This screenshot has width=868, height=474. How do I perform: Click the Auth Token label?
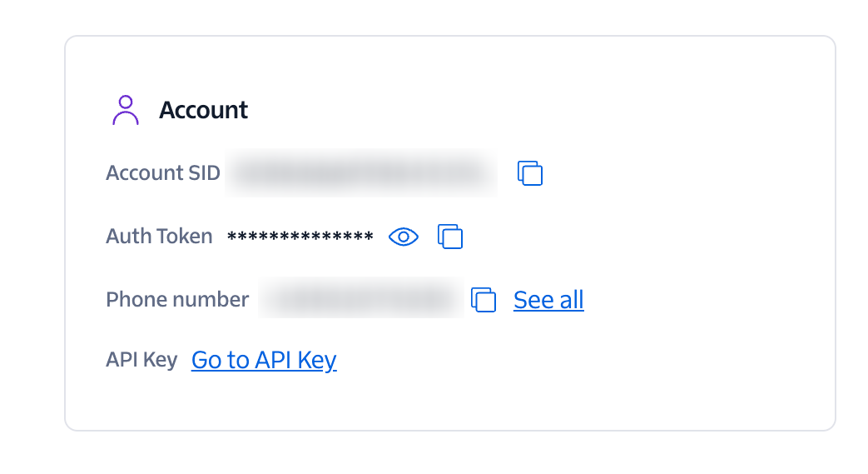(159, 237)
